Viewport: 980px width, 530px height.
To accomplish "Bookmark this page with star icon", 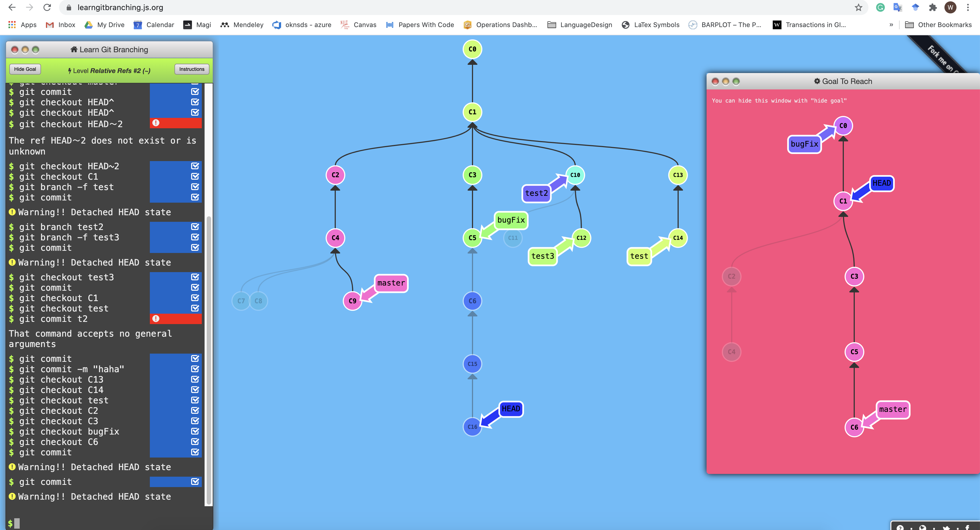I will [859, 7].
